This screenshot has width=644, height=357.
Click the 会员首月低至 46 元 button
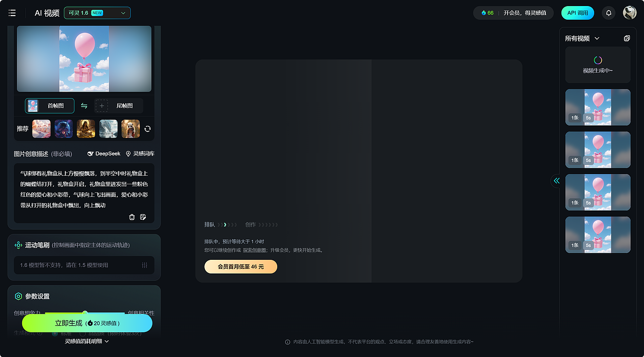click(x=240, y=267)
